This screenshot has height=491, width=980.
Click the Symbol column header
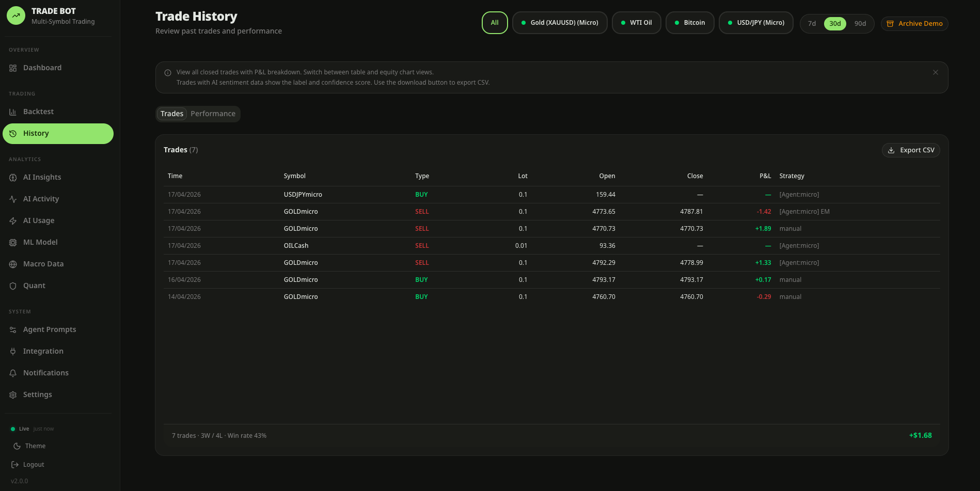coord(295,176)
